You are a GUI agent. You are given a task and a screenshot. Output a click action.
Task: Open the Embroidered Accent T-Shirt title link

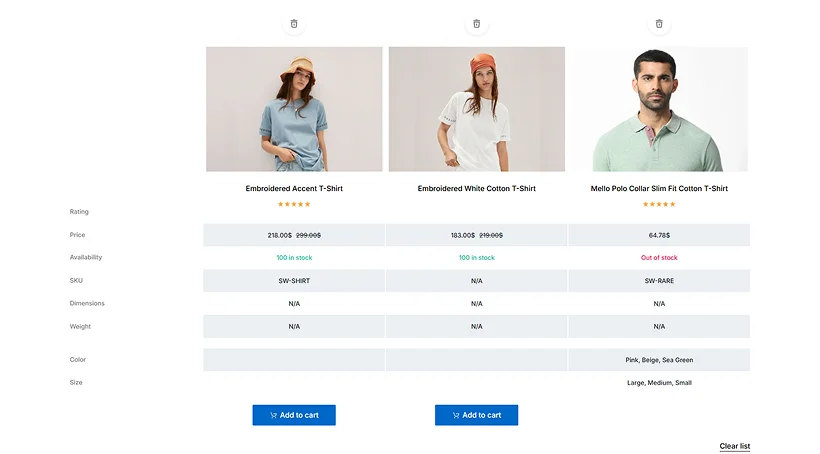tap(294, 188)
